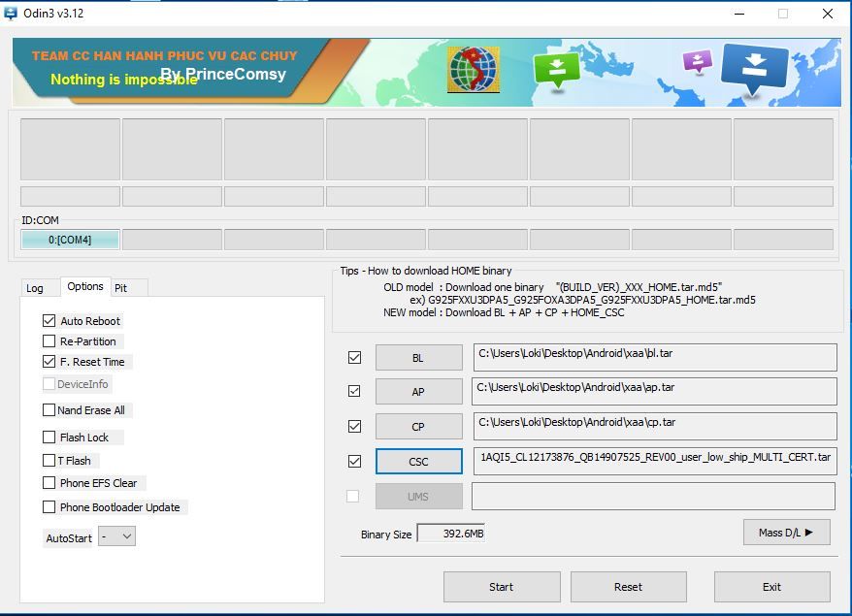Screen dimensions: 852x616
Task: Click the Exit button
Action: [x=771, y=587]
